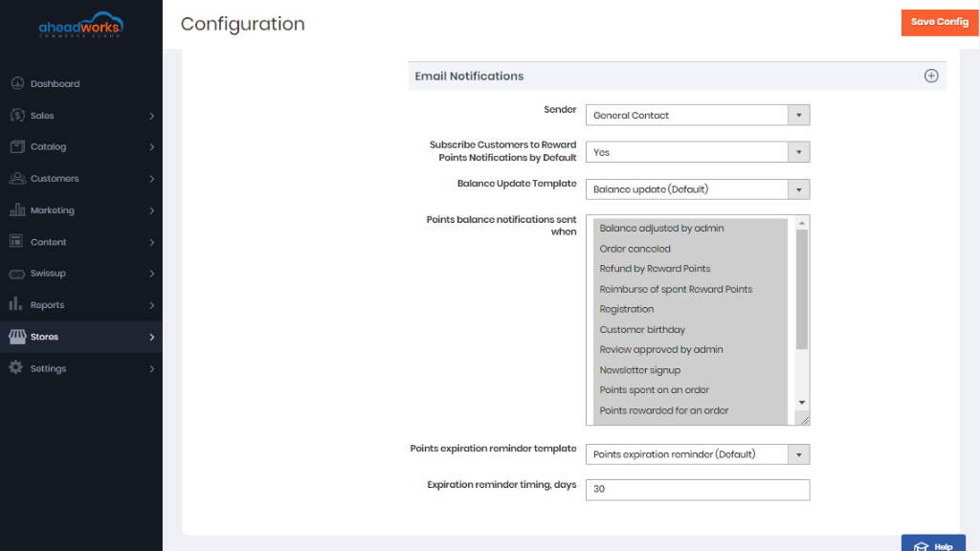Click the Help graduation cap icon
980x551 pixels.
pos(922,546)
